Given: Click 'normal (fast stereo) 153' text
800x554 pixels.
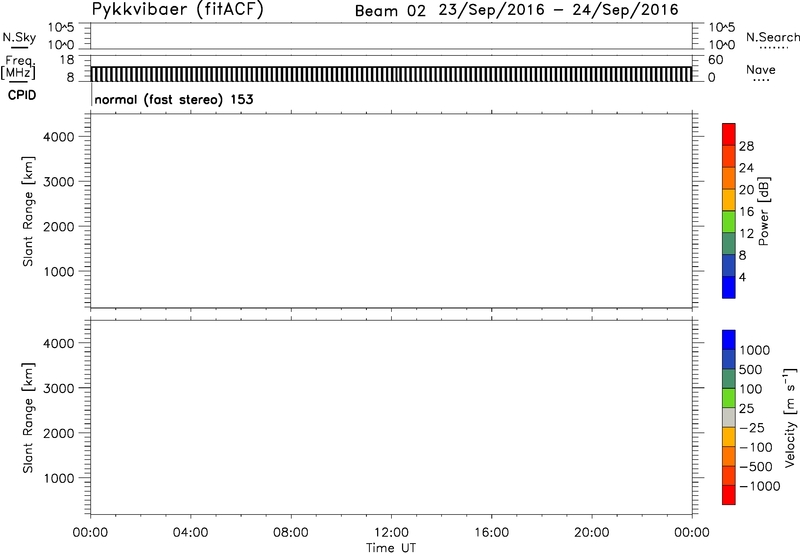Looking at the screenshot, I should (x=174, y=99).
